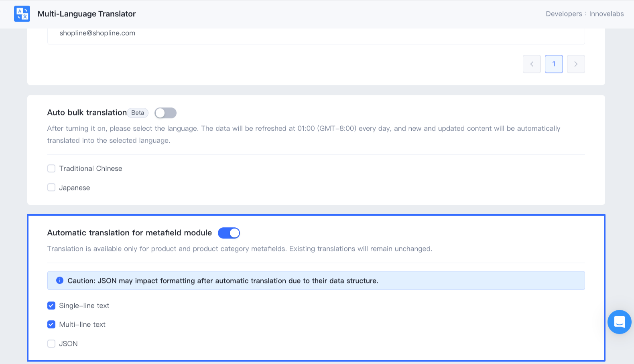Check the Japanese language checkbox
Viewport: 634px width, 364px height.
click(51, 188)
